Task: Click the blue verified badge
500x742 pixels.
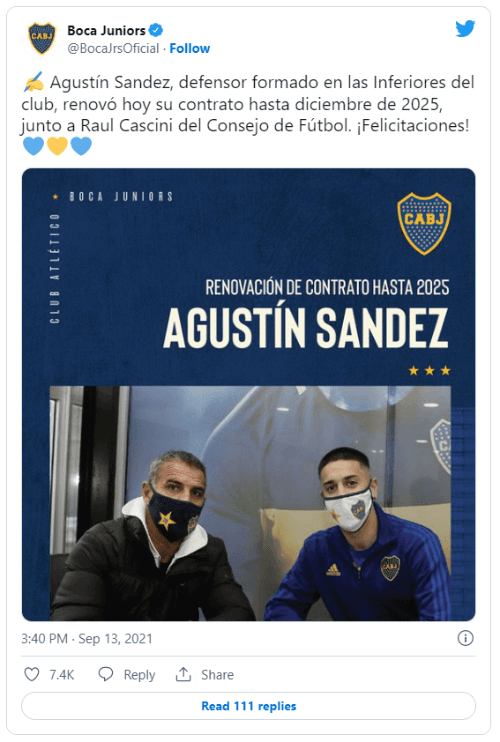Action: click(156, 30)
